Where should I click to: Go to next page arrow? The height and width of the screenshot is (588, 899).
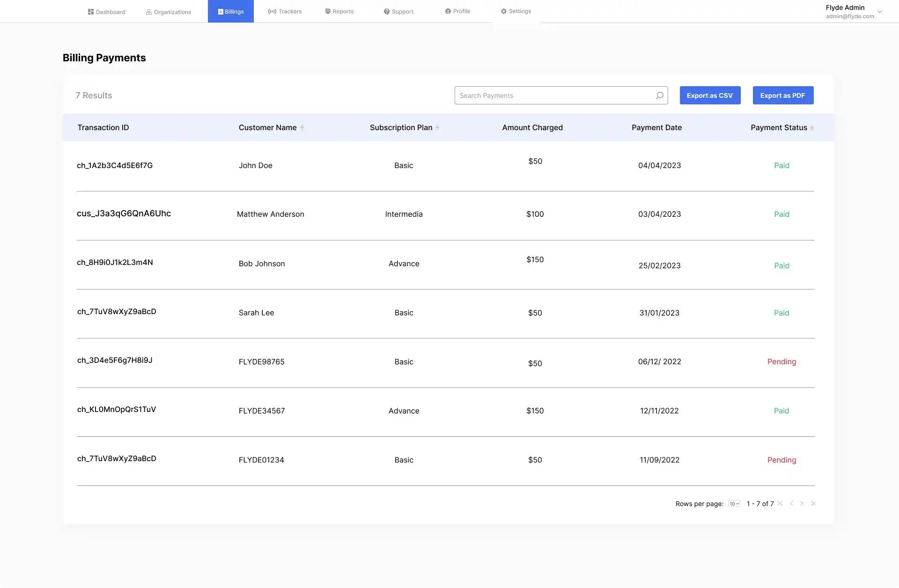click(x=802, y=504)
